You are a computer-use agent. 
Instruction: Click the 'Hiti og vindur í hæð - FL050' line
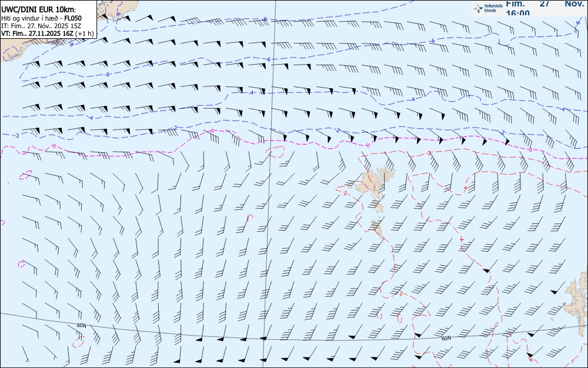(x=41, y=18)
